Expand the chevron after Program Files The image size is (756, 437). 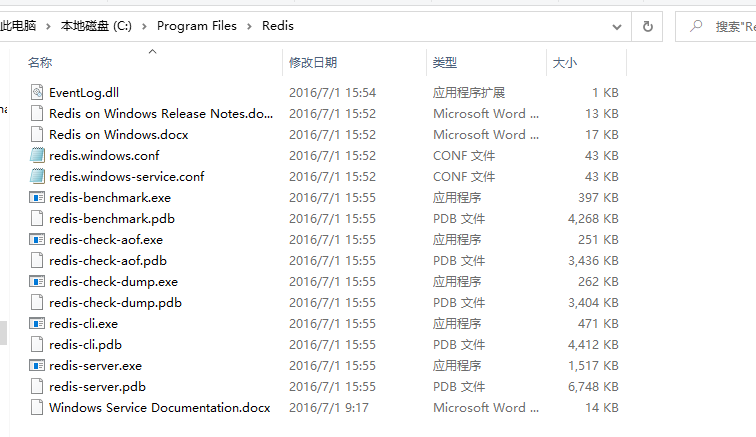pyautogui.click(x=249, y=27)
